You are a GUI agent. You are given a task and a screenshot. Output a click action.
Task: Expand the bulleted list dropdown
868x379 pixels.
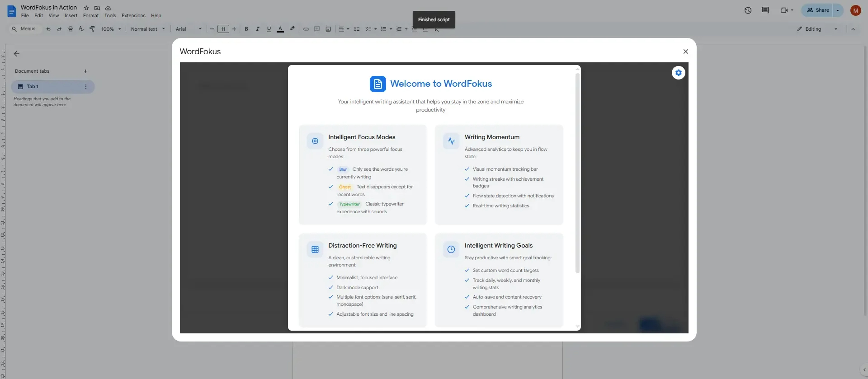pos(391,29)
